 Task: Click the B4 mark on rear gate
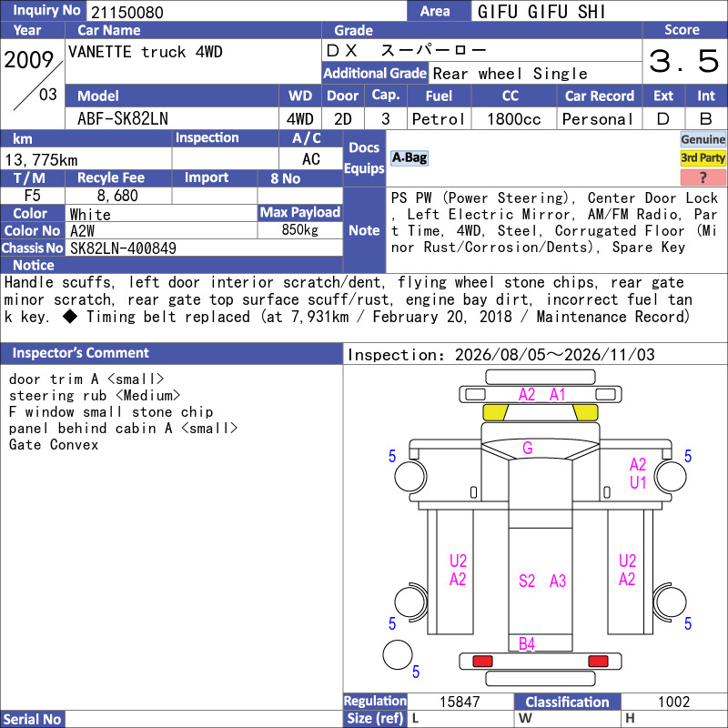coord(527,643)
